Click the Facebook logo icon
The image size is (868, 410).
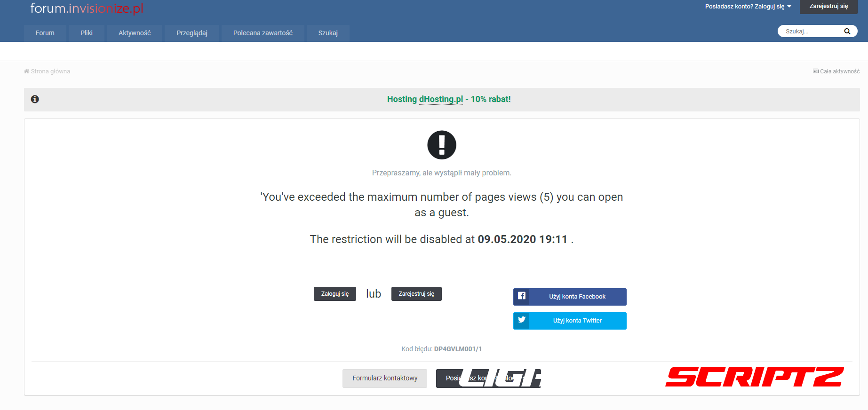point(522,296)
